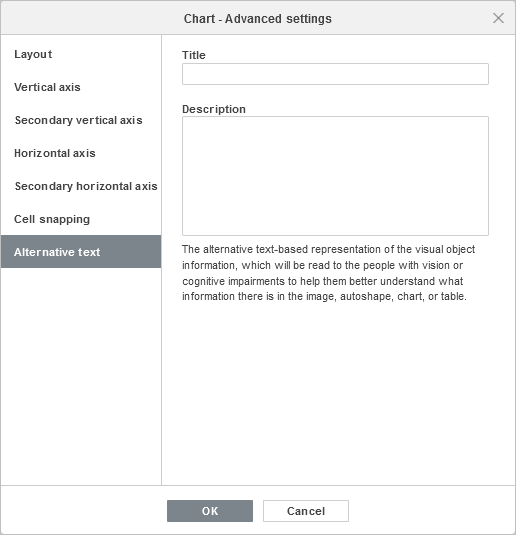Image resolution: width=516 pixels, height=535 pixels.
Task: Click the 'Chart - Advanced settings' heading
Action: pyautogui.click(x=258, y=18)
